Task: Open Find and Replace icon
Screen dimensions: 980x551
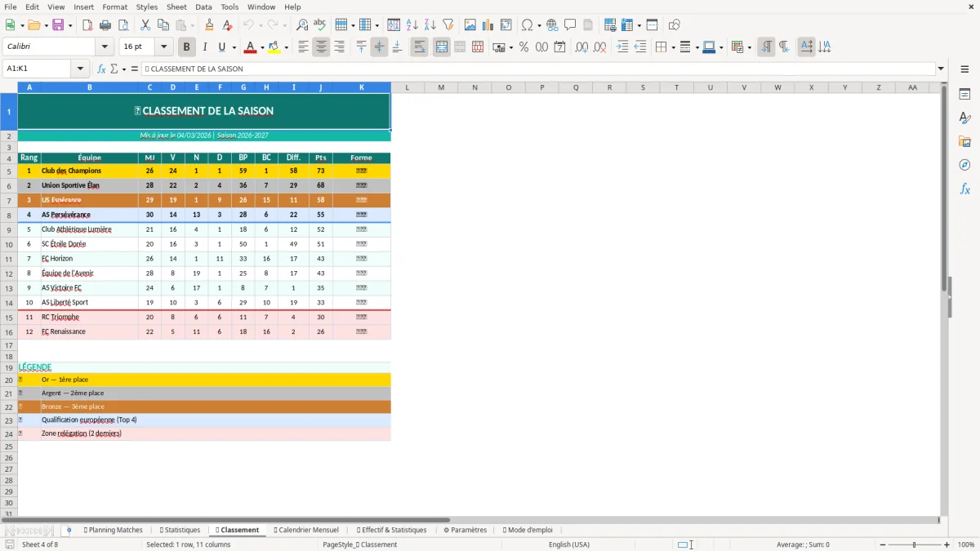Action: [x=302, y=25]
